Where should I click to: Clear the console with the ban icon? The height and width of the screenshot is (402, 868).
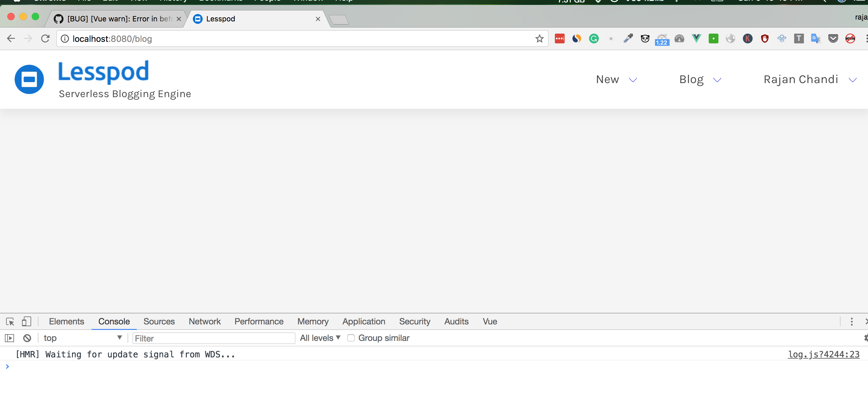27,338
